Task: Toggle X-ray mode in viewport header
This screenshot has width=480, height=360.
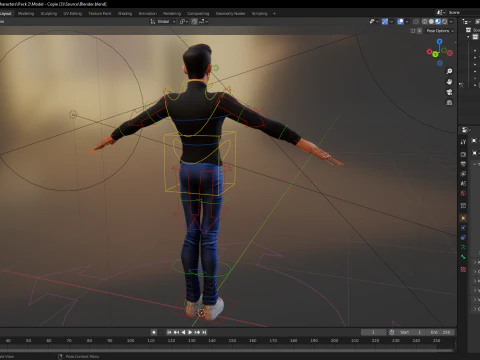Action: click(416, 21)
